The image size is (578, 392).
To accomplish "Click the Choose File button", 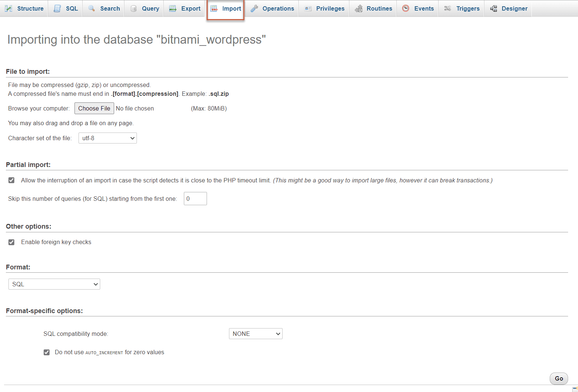I will pyautogui.click(x=94, y=108).
